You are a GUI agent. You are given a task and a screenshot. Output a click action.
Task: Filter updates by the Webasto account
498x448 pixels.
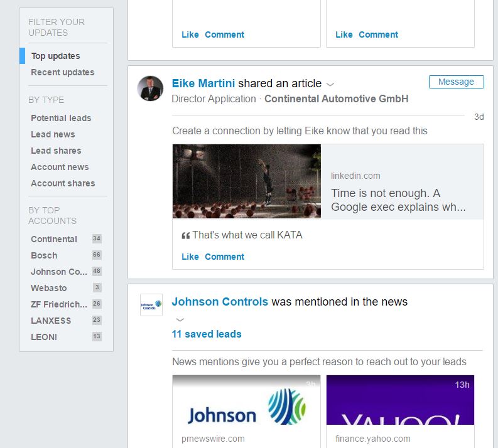click(48, 288)
